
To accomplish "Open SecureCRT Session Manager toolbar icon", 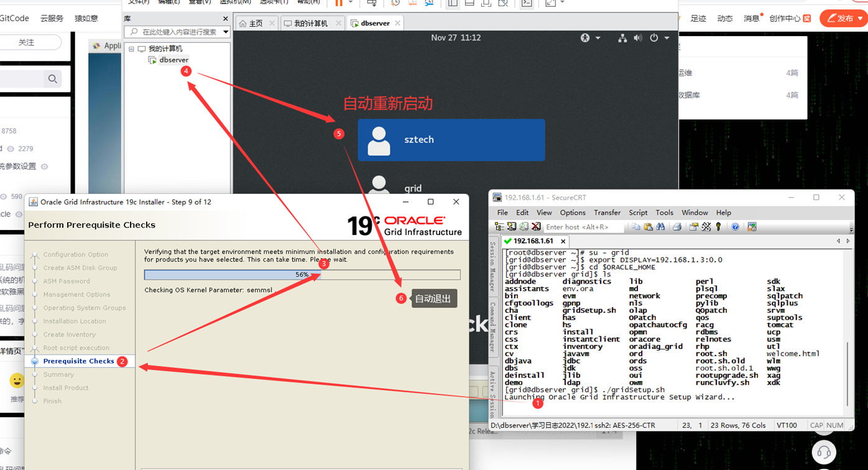I will coord(499,227).
